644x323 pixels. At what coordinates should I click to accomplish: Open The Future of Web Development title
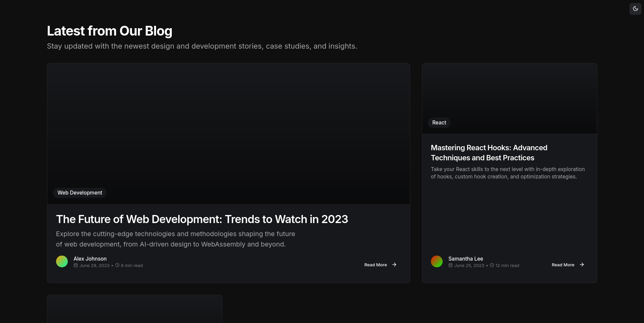click(202, 219)
